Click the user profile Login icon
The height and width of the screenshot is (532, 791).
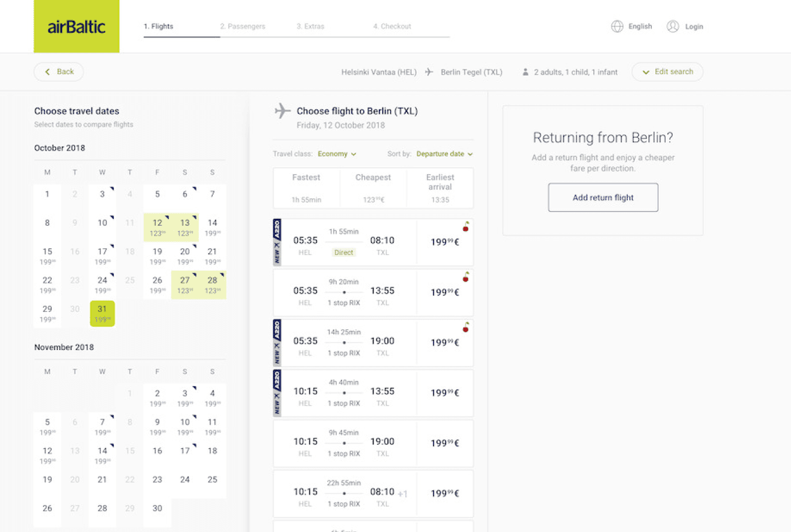(673, 26)
